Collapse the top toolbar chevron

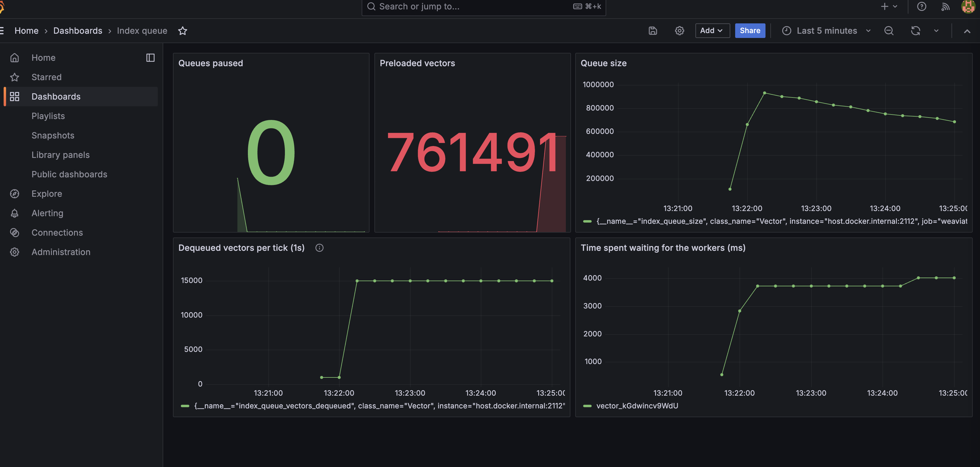pos(967,31)
